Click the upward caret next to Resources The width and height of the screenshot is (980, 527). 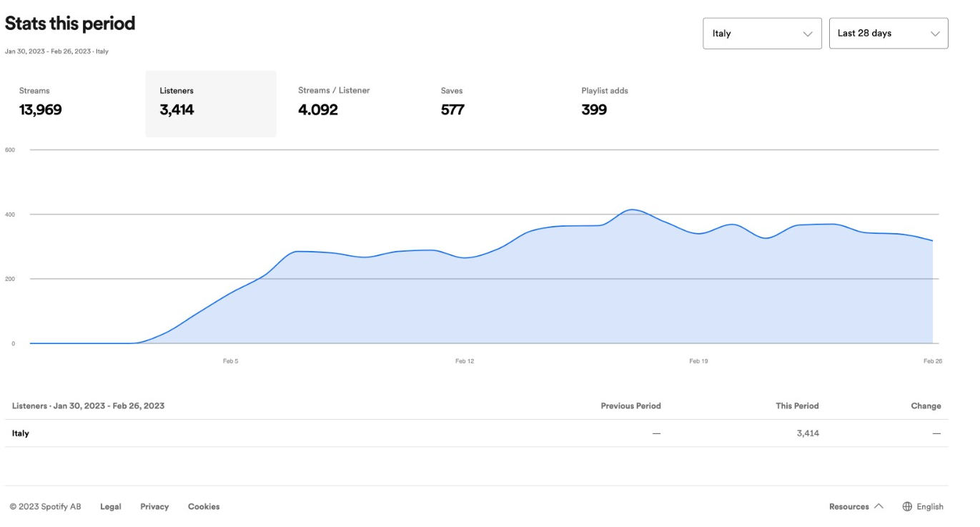878,506
